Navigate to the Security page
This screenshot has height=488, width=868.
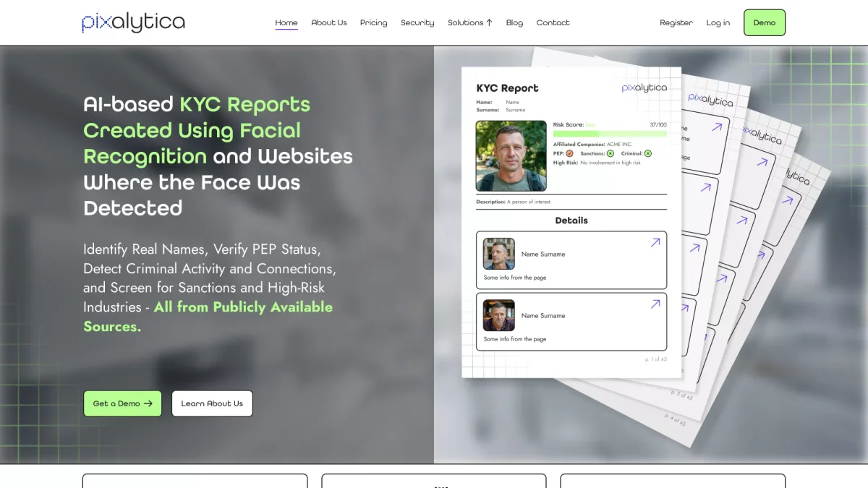[x=417, y=22]
